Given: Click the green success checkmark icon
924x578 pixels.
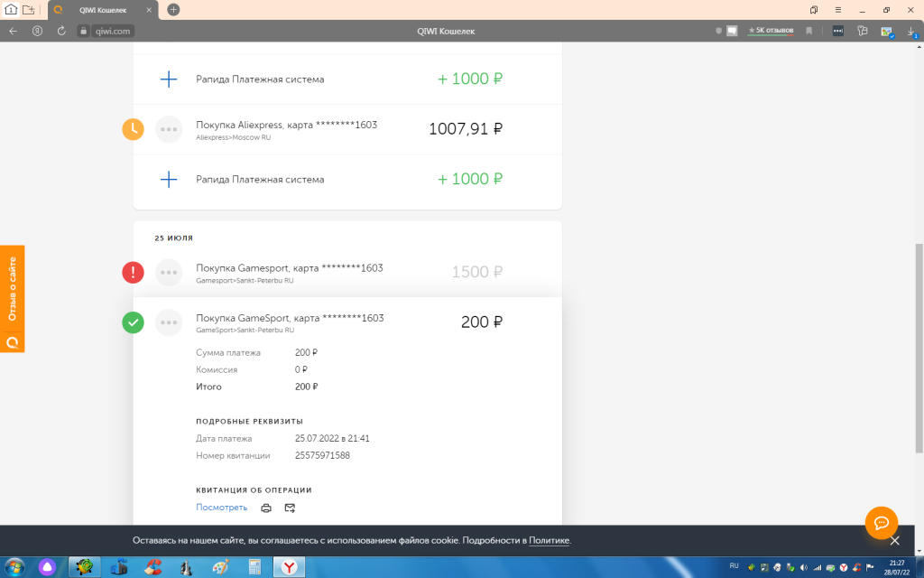Looking at the screenshot, I should click(134, 322).
